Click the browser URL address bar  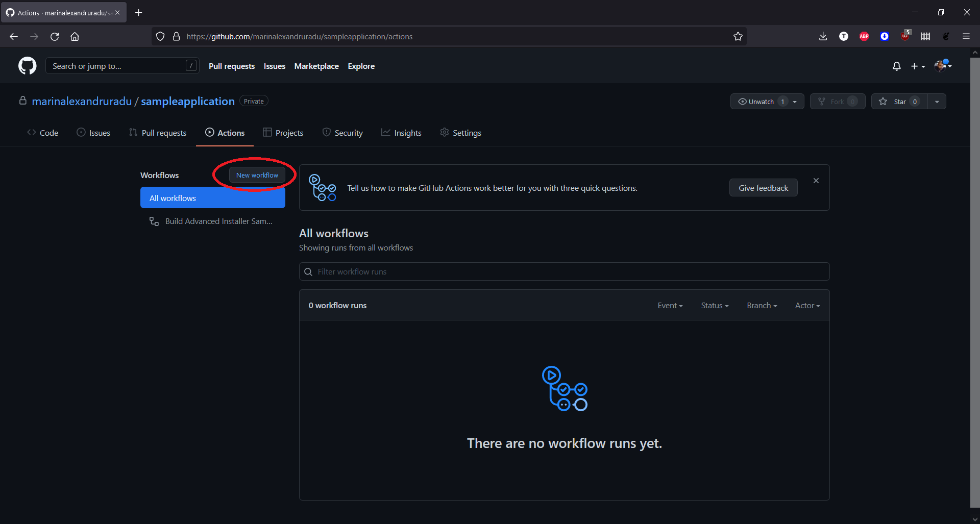tap(449, 36)
